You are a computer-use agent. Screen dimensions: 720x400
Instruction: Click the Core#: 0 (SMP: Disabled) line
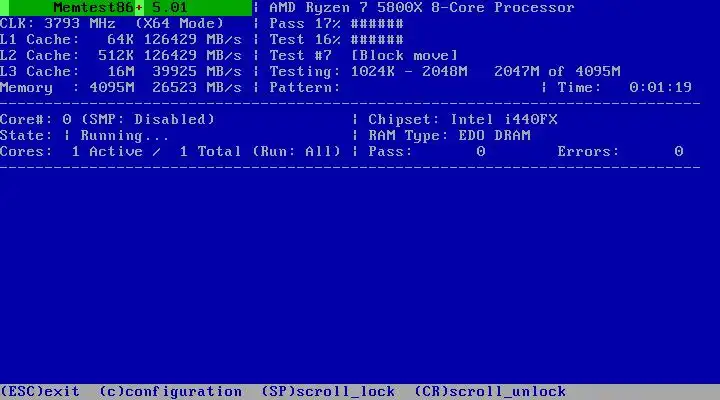coord(107,119)
